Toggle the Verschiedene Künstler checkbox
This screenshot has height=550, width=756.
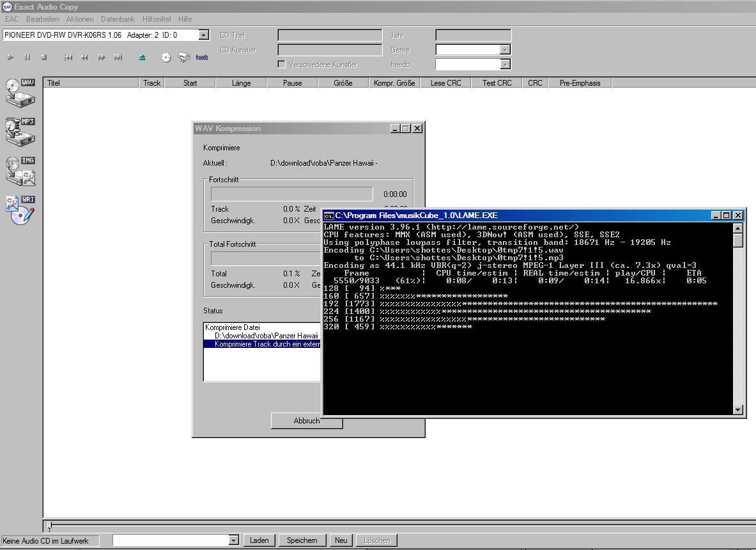[x=282, y=64]
